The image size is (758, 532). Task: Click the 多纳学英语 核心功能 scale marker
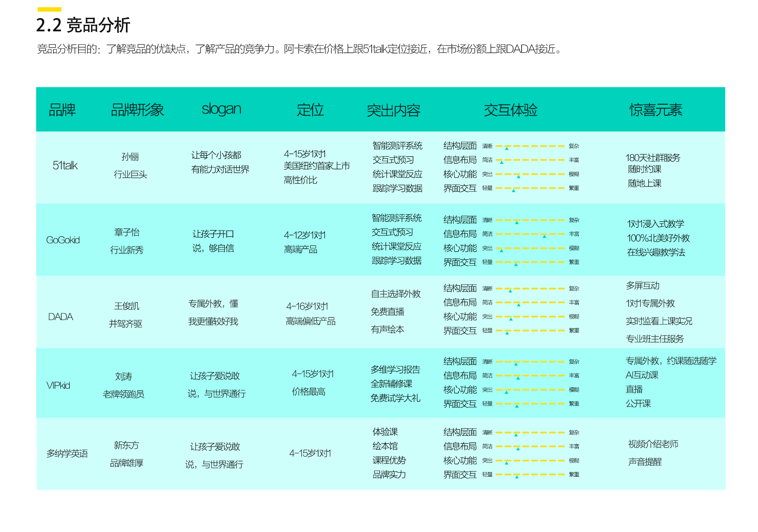click(506, 463)
